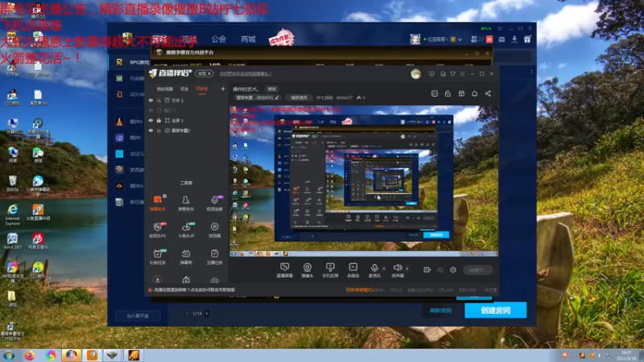Toggle visibility of the 魔兽争霸3 source
644x362 pixels.
tap(151, 130)
